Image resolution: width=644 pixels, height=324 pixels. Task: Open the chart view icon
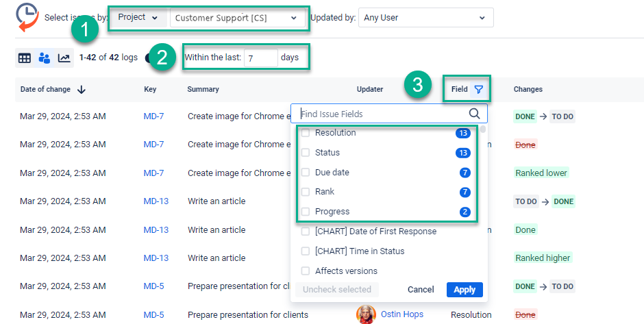[64, 58]
